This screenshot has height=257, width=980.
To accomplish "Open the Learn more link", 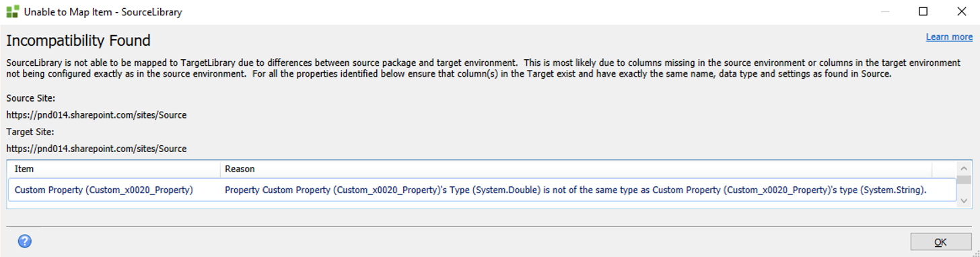I will pyautogui.click(x=949, y=36).
